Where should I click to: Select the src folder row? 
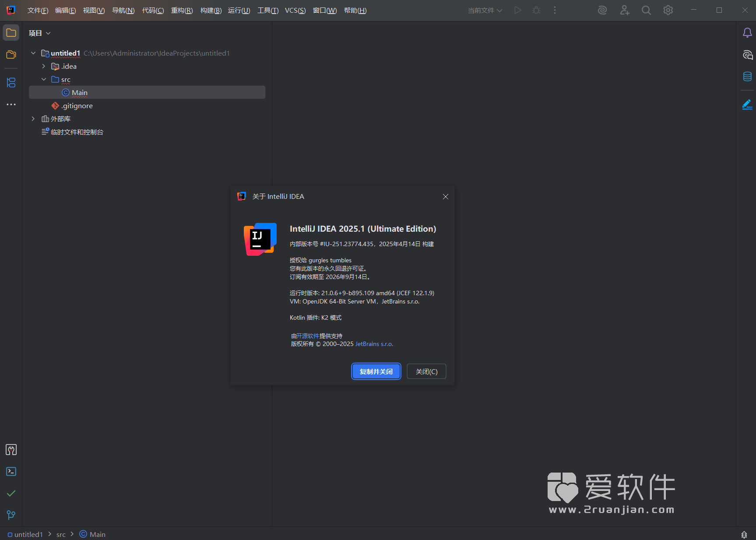tap(147, 79)
